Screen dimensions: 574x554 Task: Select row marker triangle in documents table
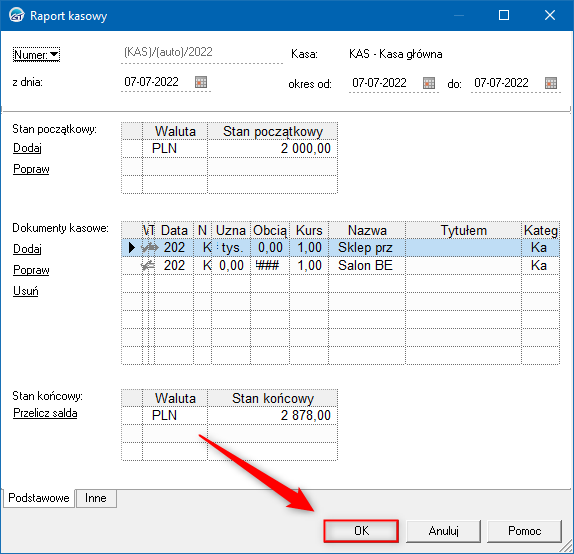pyautogui.click(x=132, y=248)
